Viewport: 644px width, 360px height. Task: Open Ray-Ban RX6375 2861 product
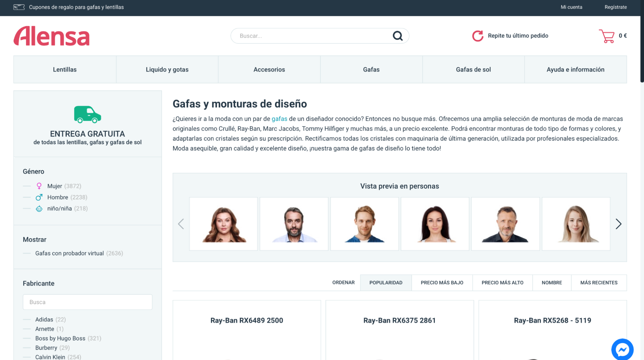click(x=399, y=320)
